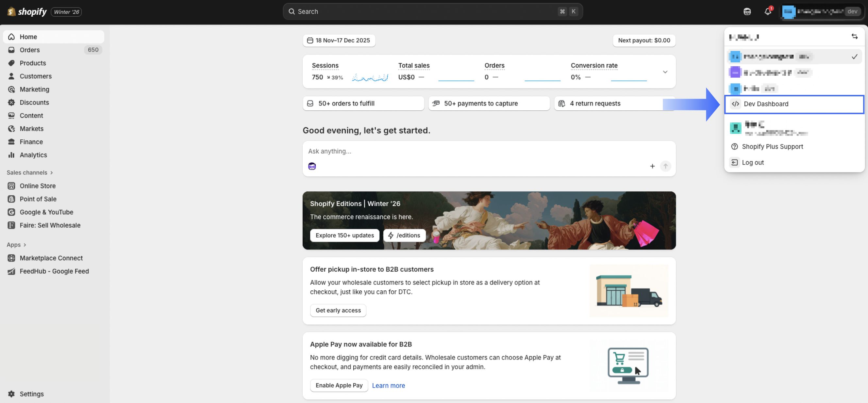Viewport: 868px width, 403px height.
Task: Open the Sidekick assistant icon in top bar
Action: coord(747,11)
